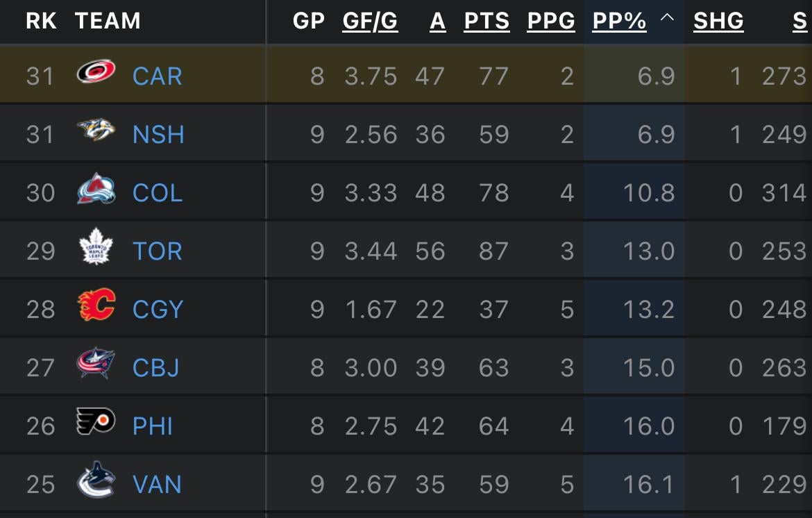Click the Philadelphia Flyers logo

(x=96, y=424)
